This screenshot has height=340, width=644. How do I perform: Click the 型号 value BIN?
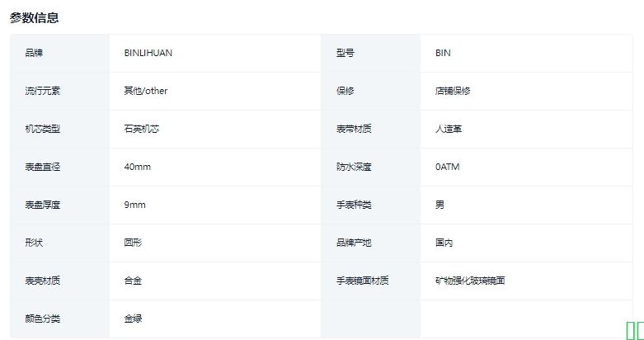pyautogui.click(x=443, y=53)
